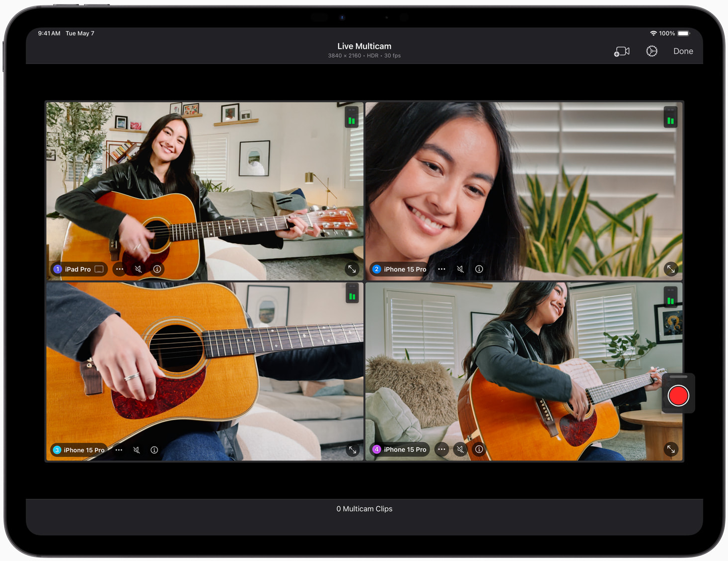Tap the add camera icon in top bar
728x561 pixels.
pyautogui.click(x=621, y=52)
